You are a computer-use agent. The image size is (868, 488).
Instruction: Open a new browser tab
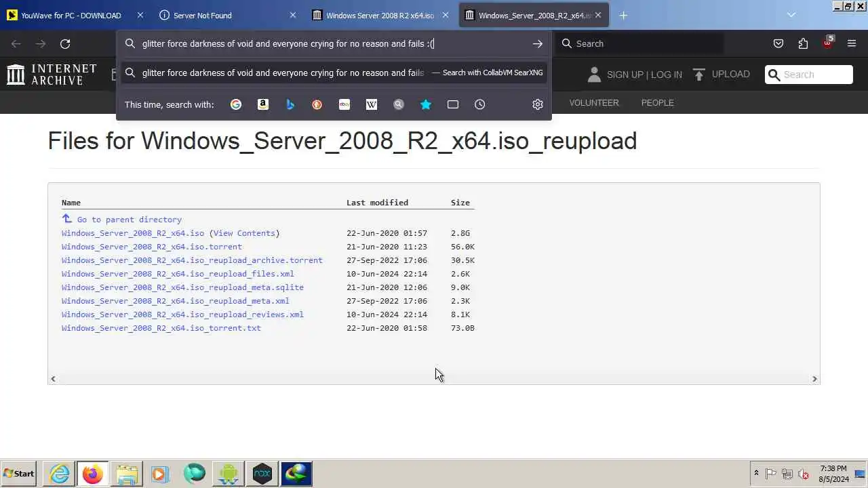click(623, 15)
